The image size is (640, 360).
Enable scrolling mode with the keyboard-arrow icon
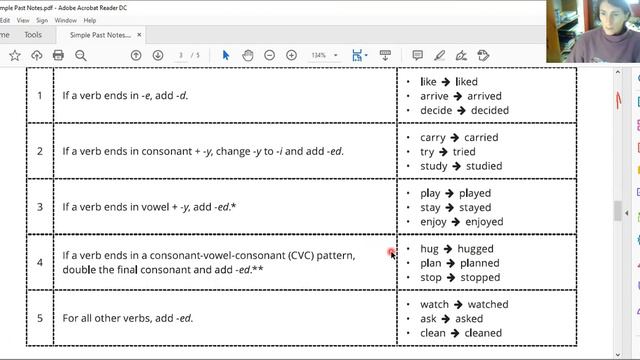(385, 56)
